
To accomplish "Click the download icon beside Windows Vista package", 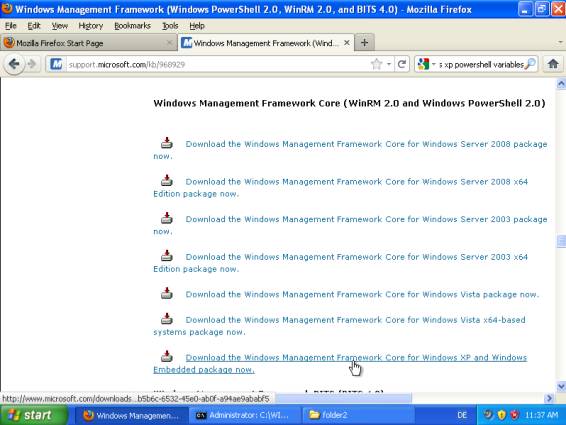I will tap(166, 293).
